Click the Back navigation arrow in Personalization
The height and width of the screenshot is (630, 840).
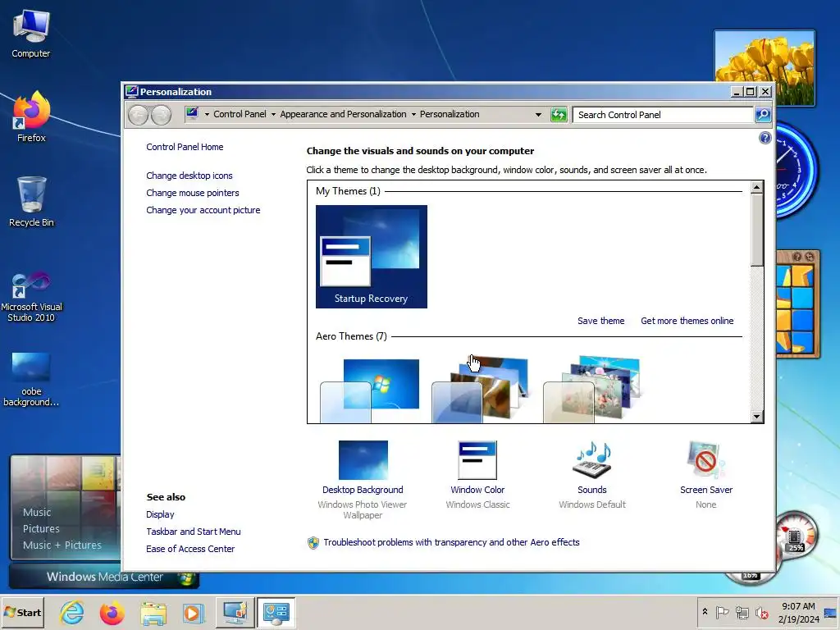click(x=138, y=115)
